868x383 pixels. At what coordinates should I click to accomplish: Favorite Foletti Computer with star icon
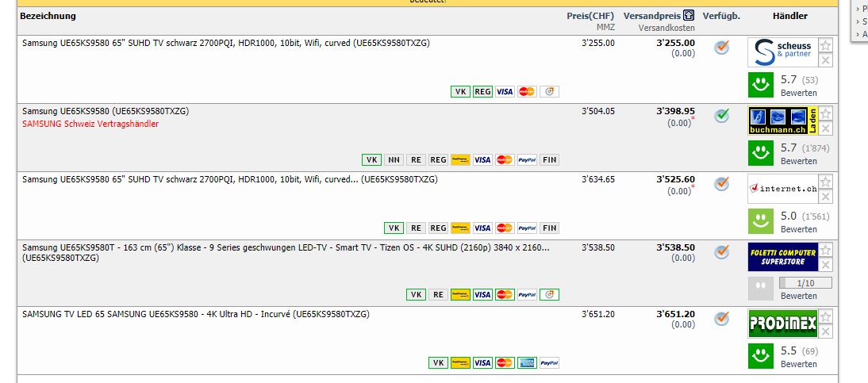pyautogui.click(x=825, y=250)
